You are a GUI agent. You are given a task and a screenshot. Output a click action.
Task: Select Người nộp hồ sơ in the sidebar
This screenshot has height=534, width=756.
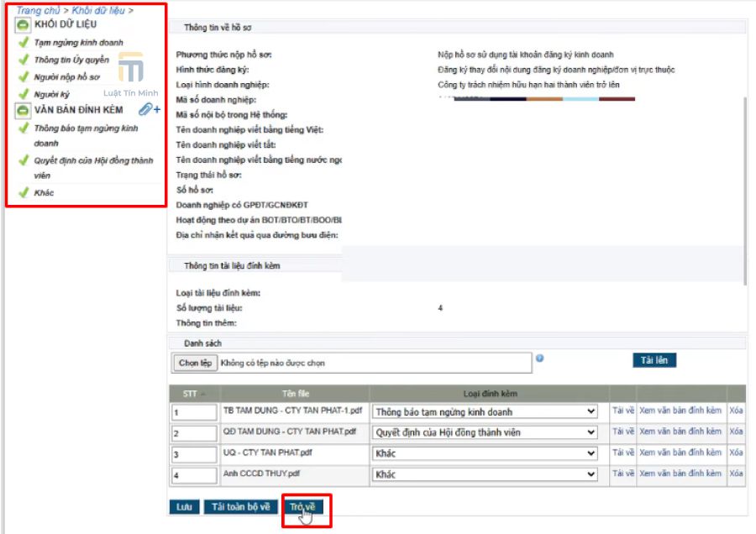(x=66, y=77)
